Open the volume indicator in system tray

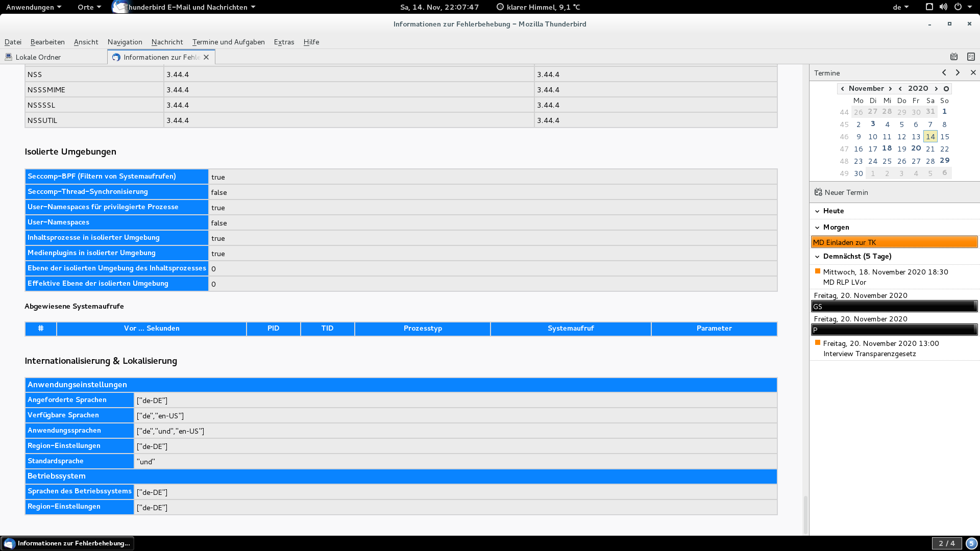[943, 7]
